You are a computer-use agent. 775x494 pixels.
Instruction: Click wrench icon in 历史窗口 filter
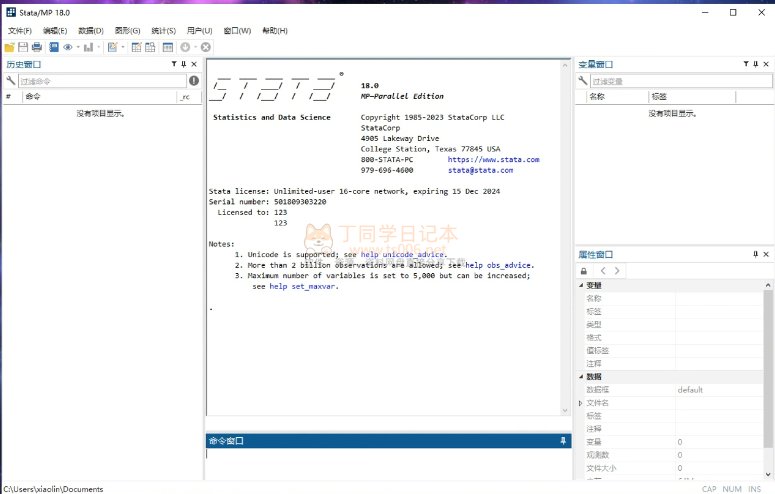pyautogui.click(x=12, y=81)
